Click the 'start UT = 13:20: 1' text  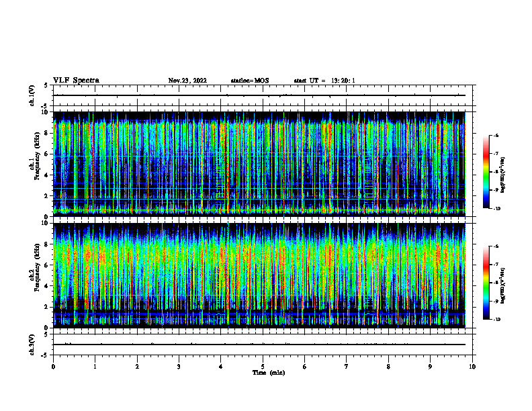coord(324,81)
